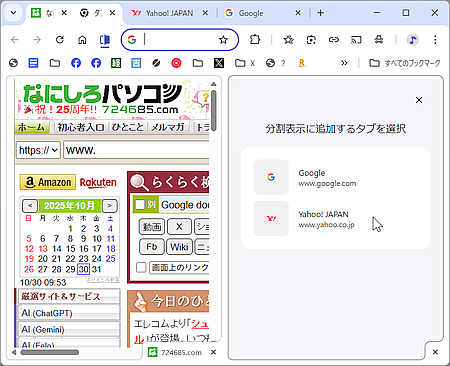Select day 15 in the calendar

pyautogui.click(x=70, y=249)
